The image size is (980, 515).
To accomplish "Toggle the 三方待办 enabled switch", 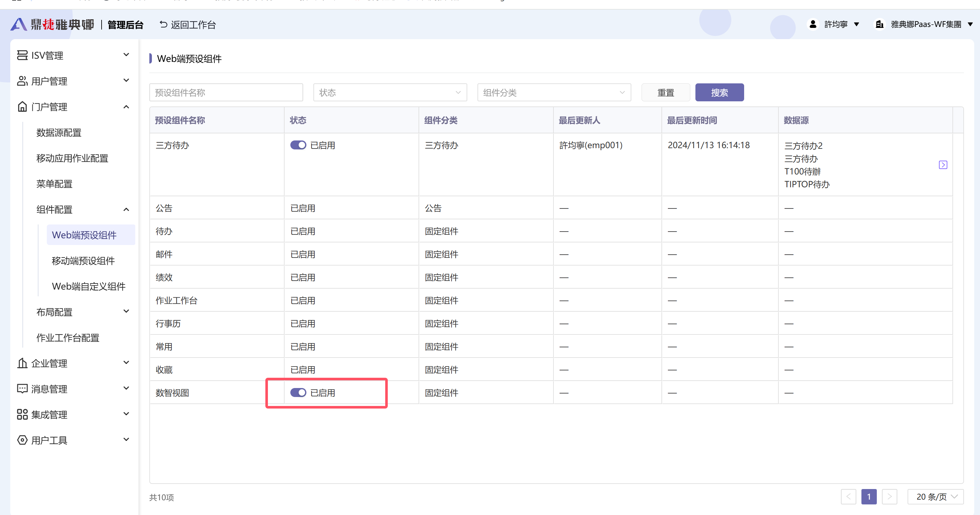I will pos(298,145).
